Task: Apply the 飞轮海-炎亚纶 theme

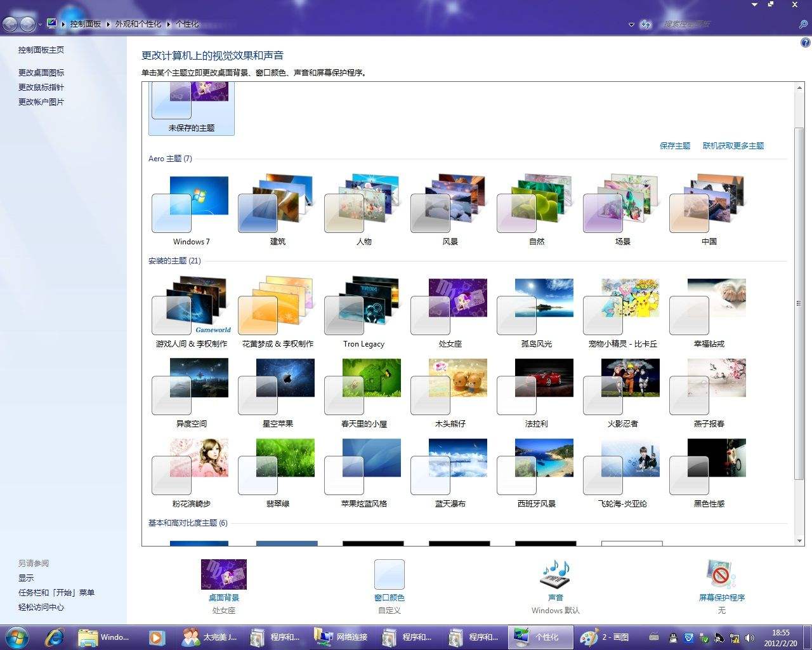Action: click(x=622, y=472)
